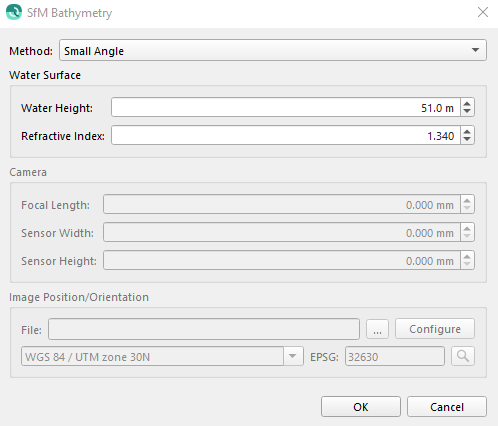This screenshot has height=426, width=498.
Task: Click into the Water Height field
Action: 286,107
